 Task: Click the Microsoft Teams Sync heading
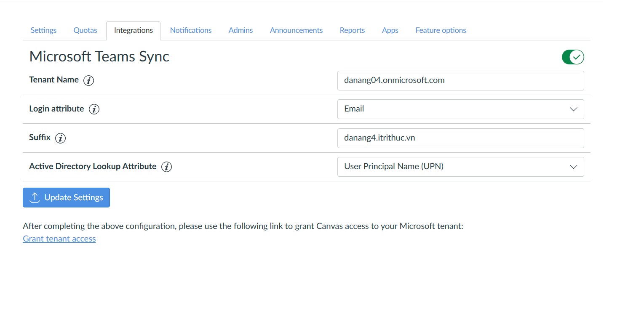(x=99, y=56)
